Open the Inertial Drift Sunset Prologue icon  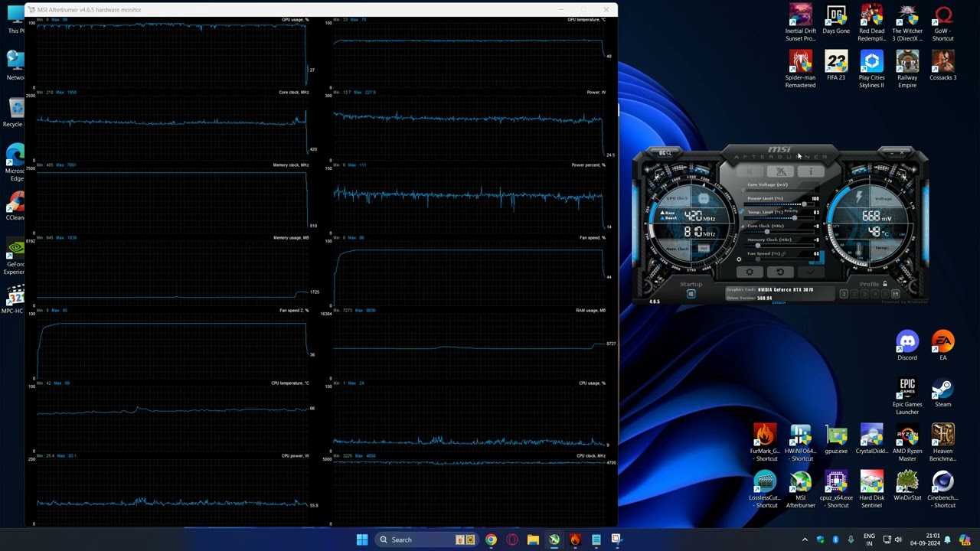point(800,23)
